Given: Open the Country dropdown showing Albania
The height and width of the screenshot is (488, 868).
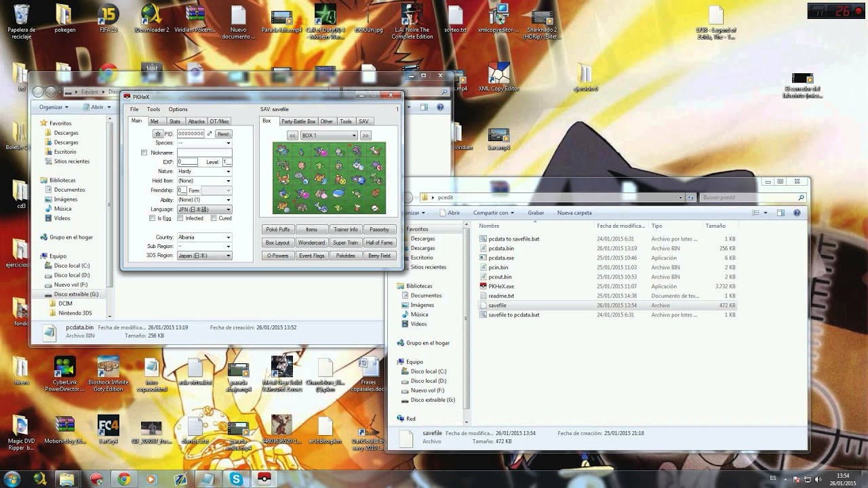Looking at the screenshot, I should (204, 237).
